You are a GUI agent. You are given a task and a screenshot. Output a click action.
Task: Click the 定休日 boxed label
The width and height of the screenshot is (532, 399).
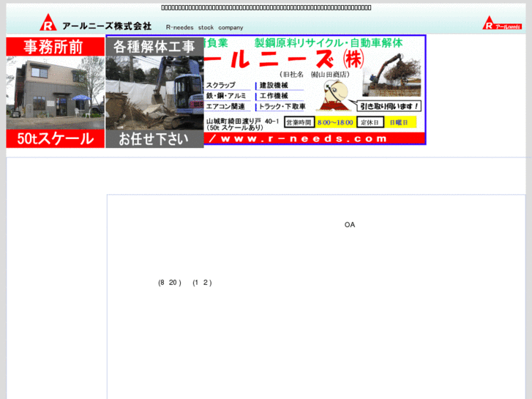[x=370, y=122]
